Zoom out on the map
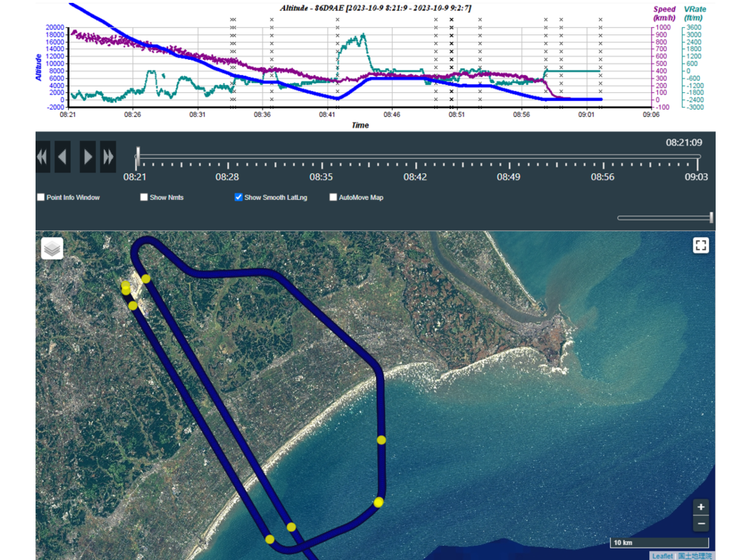 pos(701,524)
